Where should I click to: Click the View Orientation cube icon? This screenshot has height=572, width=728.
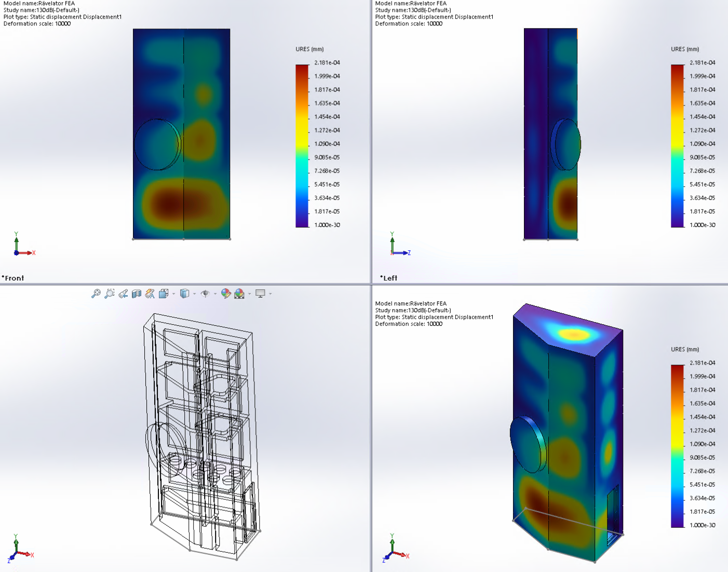point(163,294)
